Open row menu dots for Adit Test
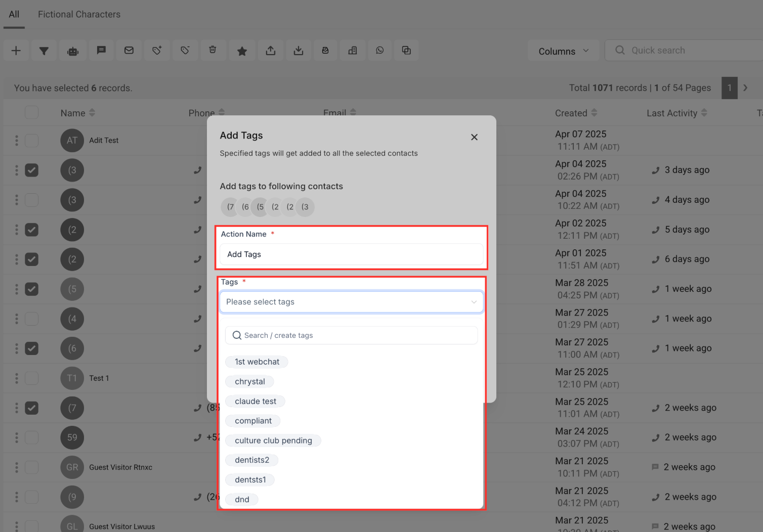The width and height of the screenshot is (763, 532). tap(17, 141)
